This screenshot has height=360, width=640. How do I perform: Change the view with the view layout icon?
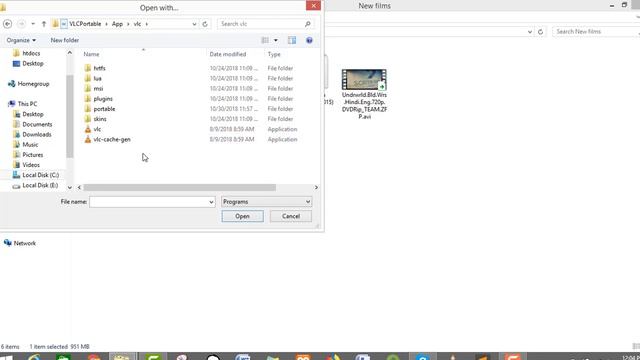[265, 40]
